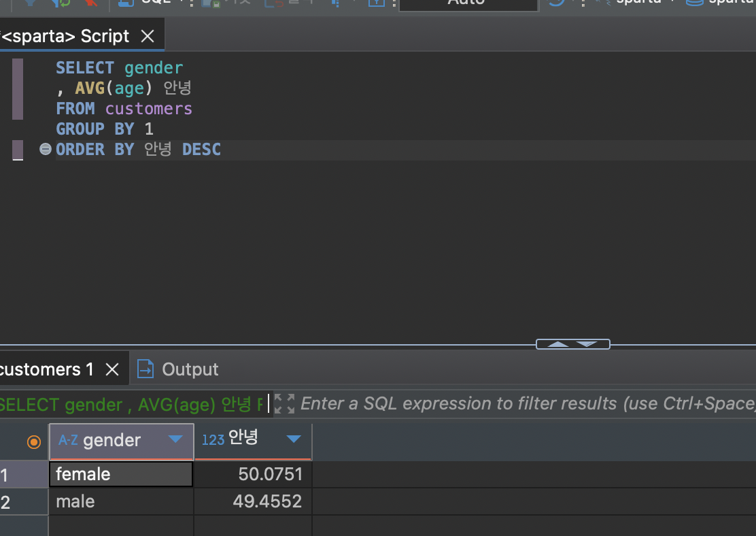Click the expand filter panel icon
Screen dimensions: 756x536
(x=284, y=404)
